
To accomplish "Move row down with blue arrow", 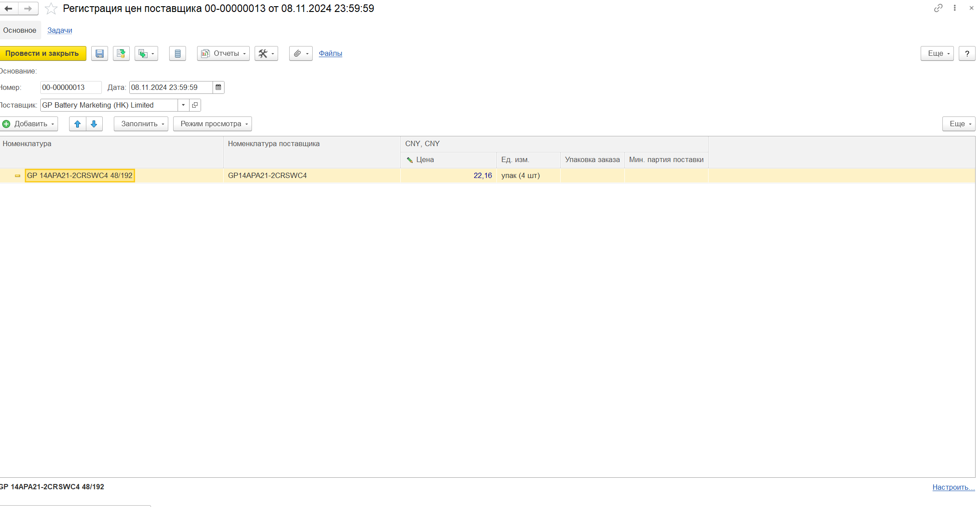I will [x=94, y=124].
